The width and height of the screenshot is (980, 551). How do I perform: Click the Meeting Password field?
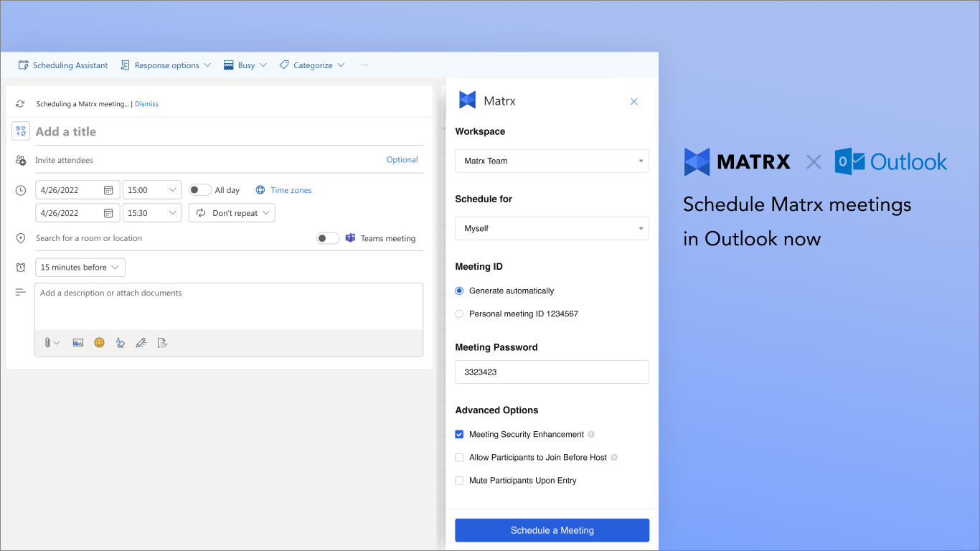tap(552, 372)
